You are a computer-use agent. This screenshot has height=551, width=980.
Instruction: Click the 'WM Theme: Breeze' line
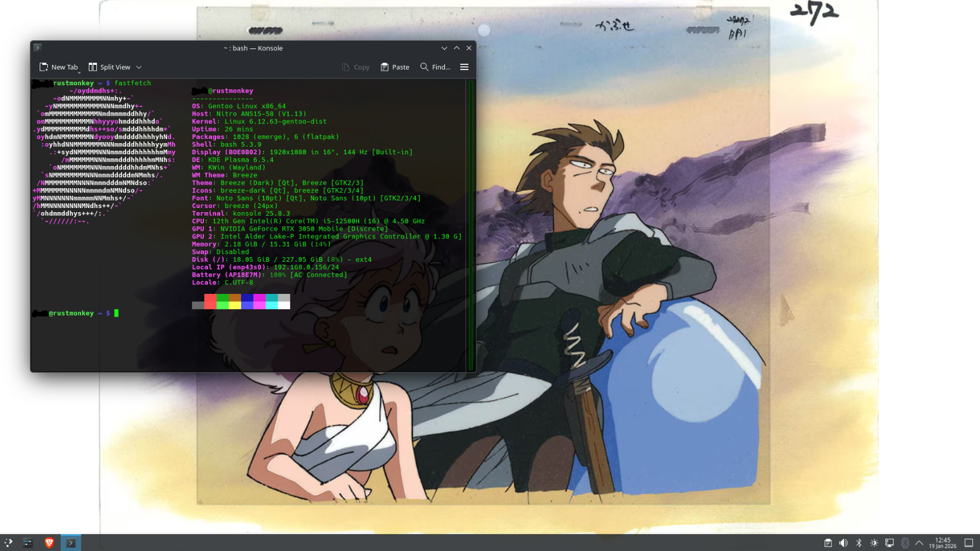coord(225,175)
